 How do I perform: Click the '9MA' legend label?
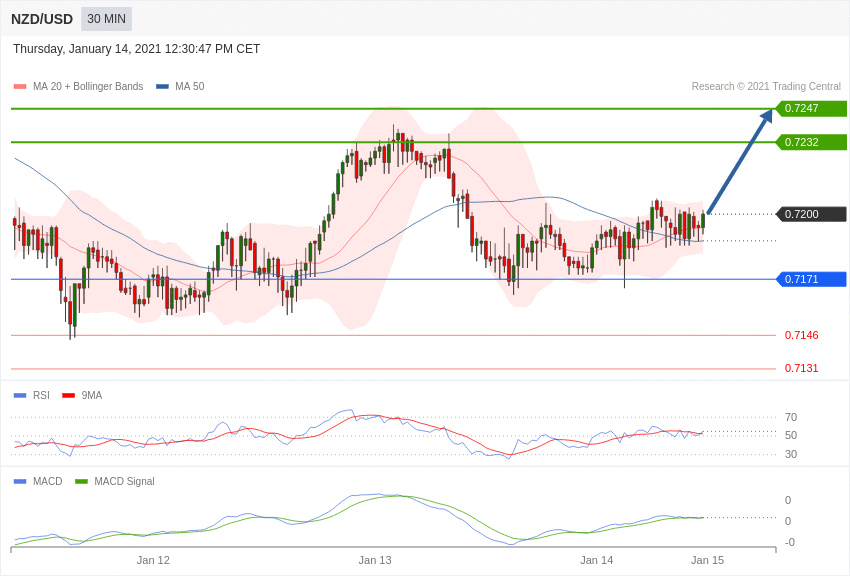92,396
